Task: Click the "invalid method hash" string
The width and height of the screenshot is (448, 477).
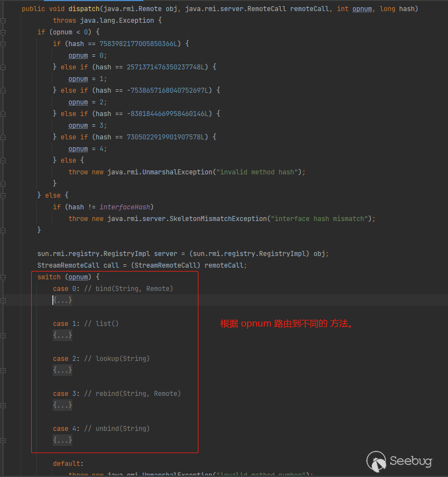Action: 257,172
